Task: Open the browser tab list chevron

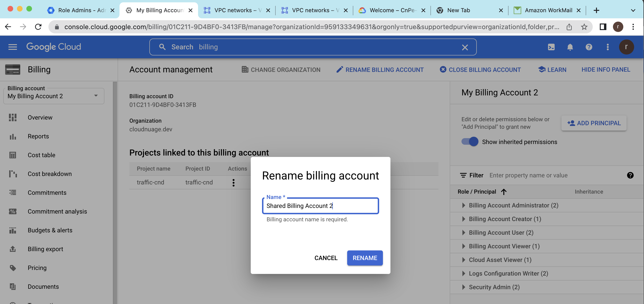Action: tap(633, 10)
